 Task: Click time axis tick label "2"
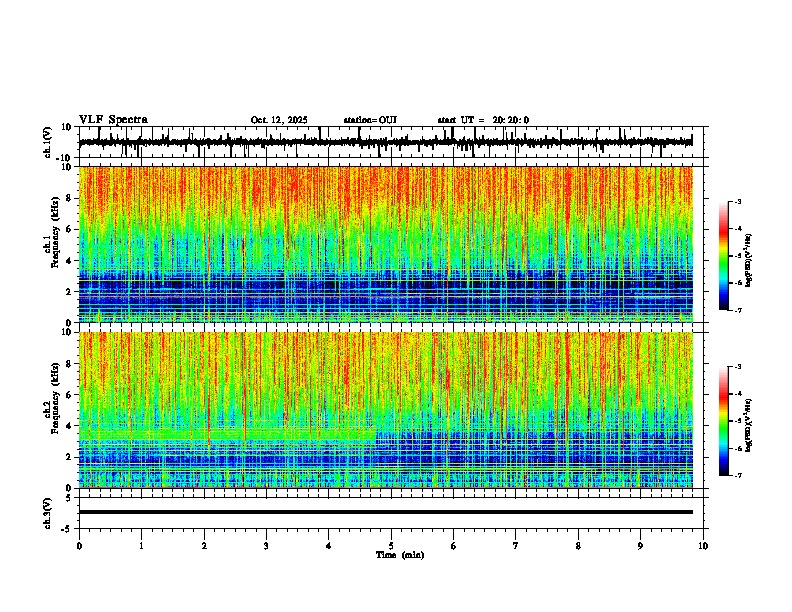204,546
